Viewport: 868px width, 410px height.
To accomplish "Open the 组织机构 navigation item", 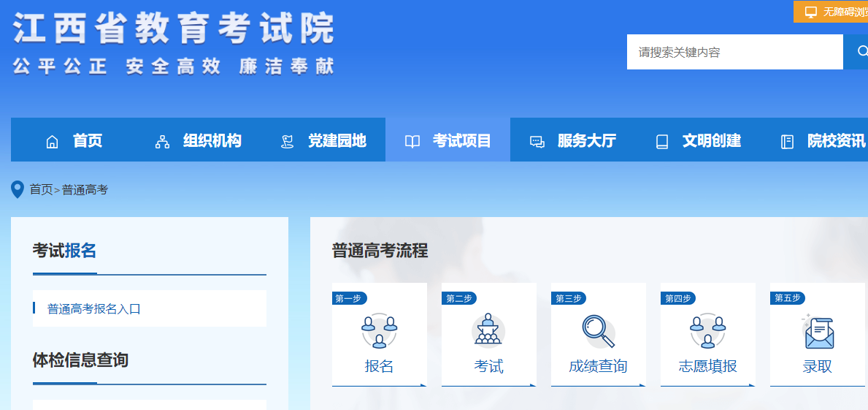I will [x=212, y=141].
